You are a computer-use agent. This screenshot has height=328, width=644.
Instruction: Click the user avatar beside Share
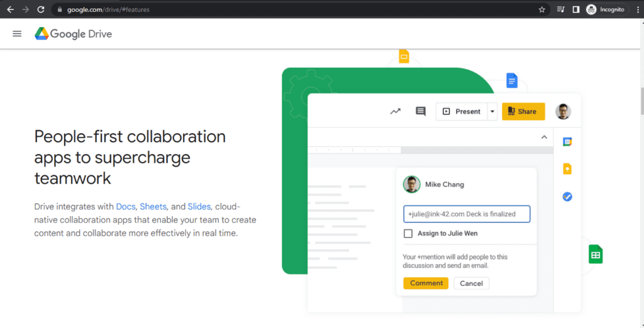click(563, 111)
